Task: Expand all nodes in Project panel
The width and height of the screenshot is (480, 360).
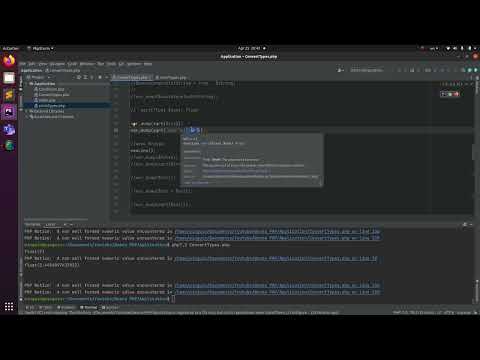Action: click(x=85, y=77)
